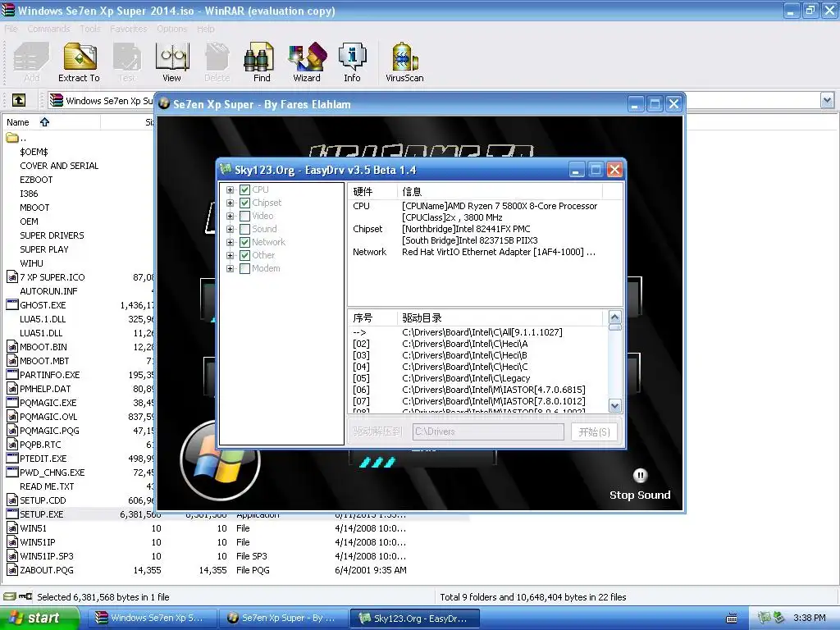840x630 pixels.
Task: Run the VirusScan toolbar icon
Action: [x=404, y=62]
